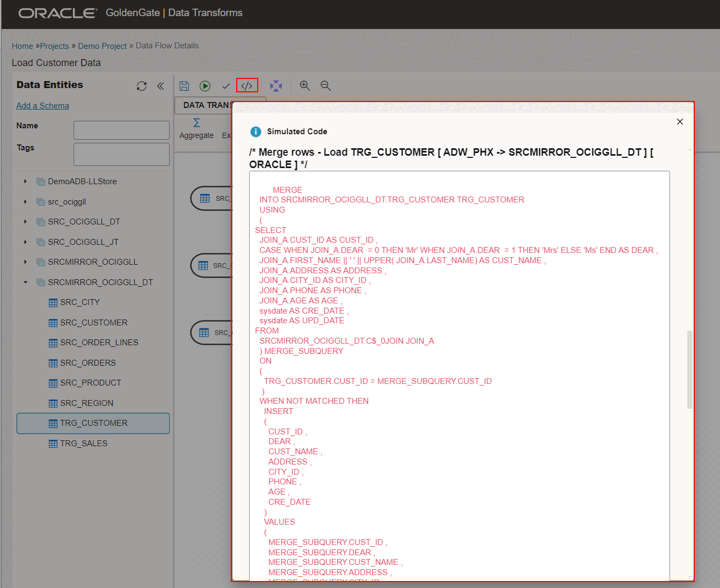
Task: Fit the data flow to screen
Action: (x=276, y=85)
